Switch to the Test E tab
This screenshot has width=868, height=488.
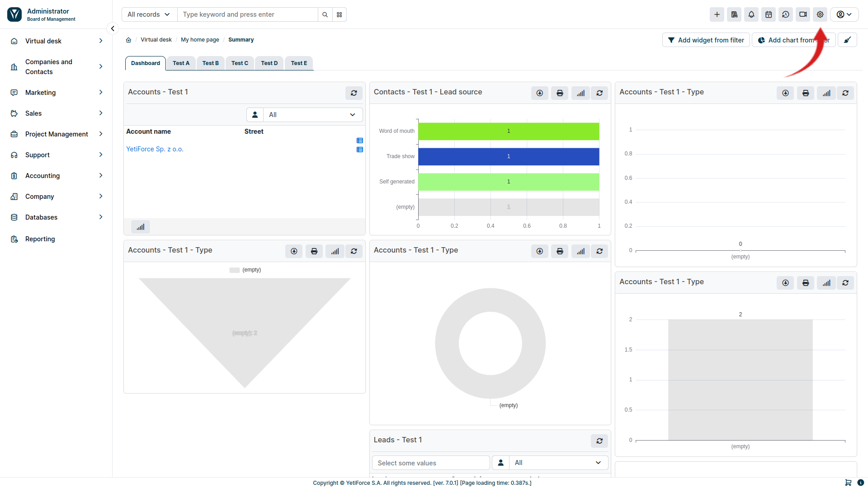299,63
